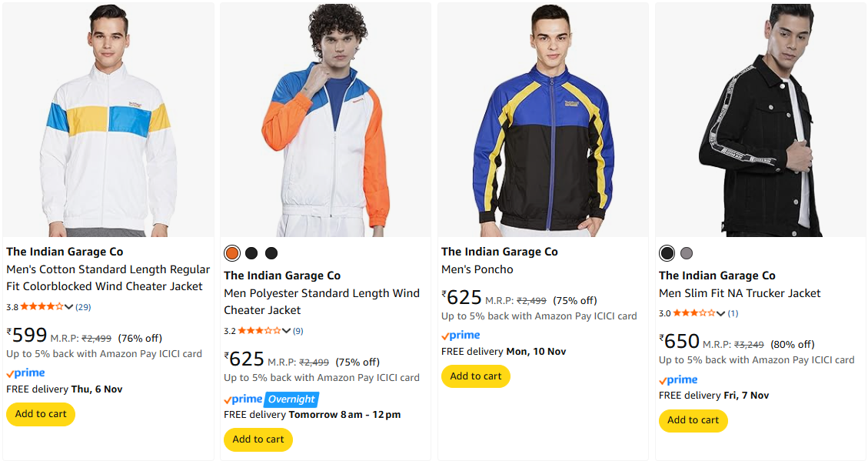Click the star rating icons for Colorblocked jacket
This screenshot has height=461, width=868.
click(42, 307)
